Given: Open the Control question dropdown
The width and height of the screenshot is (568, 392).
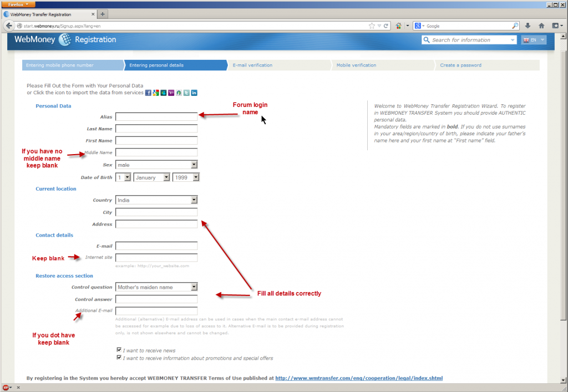Looking at the screenshot, I should (156, 287).
